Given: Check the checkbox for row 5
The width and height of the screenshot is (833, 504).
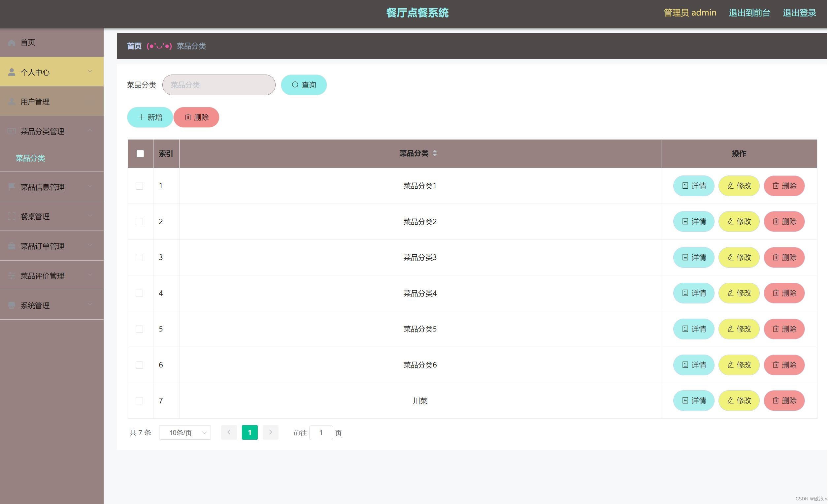Looking at the screenshot, I should 139,329.
